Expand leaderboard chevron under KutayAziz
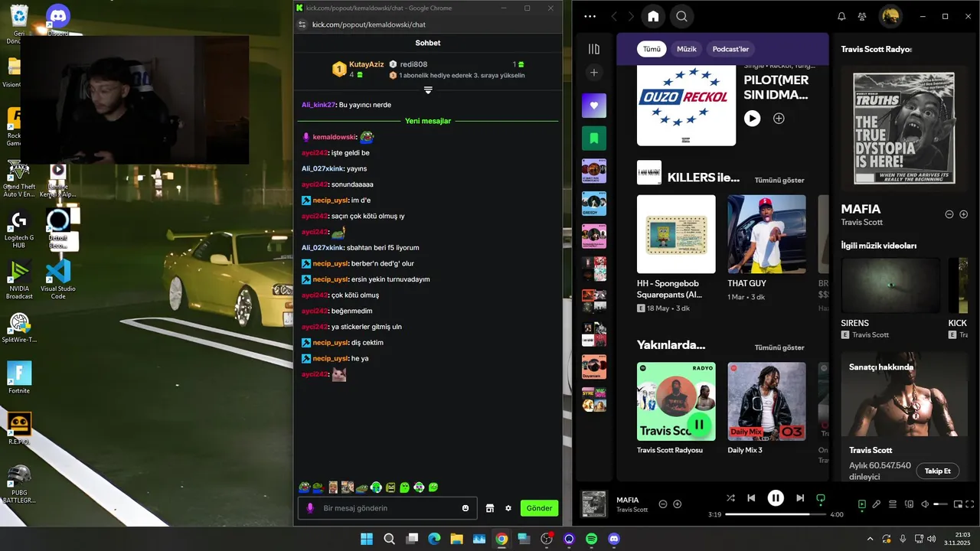980x551 pixels. coord(428,90)
